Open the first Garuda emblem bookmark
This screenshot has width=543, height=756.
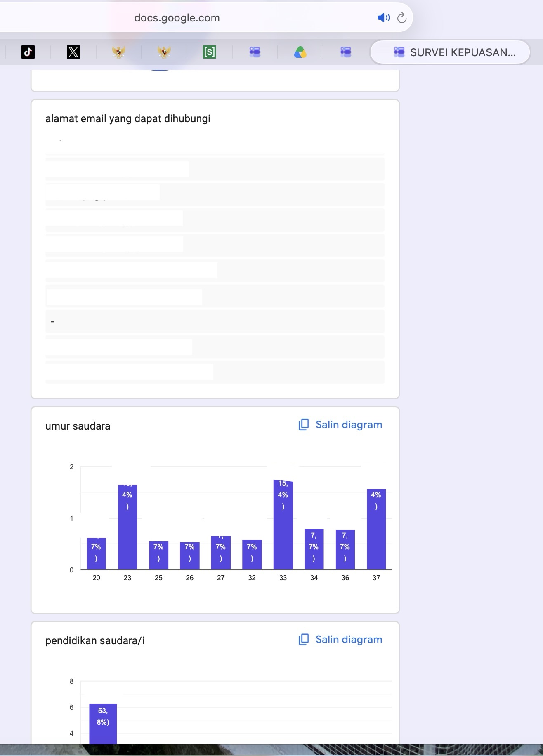tap(119, 52)
